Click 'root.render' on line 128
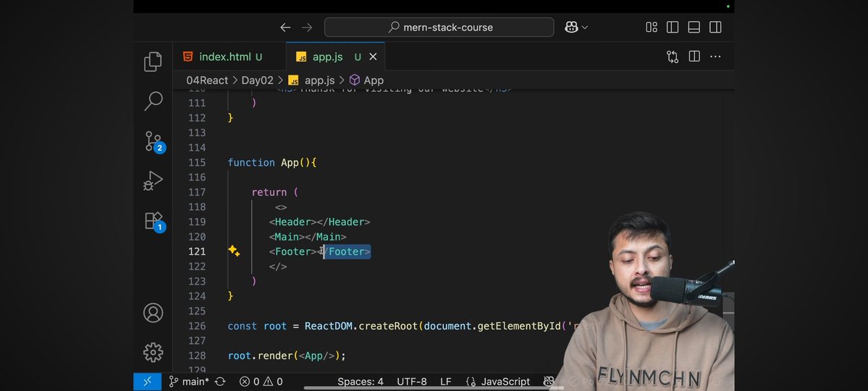Screen dimensions: 868x391 pyautogui.click(x=260, y=356)
